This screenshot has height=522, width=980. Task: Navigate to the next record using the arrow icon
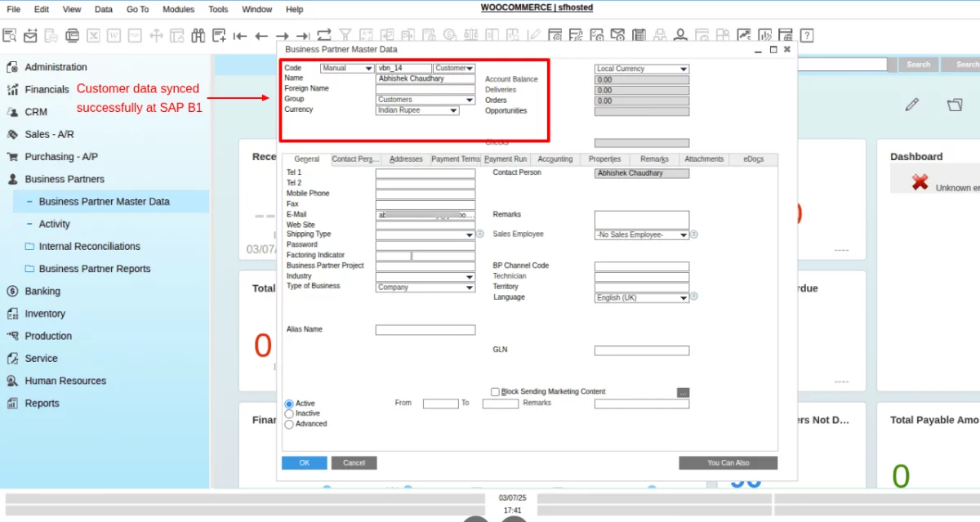(x=282, y=35)
